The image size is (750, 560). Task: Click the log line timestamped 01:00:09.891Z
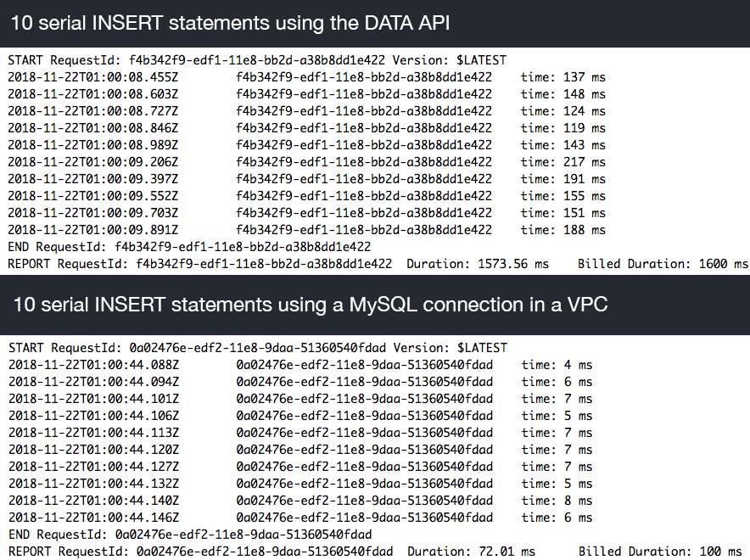(306, 230)
